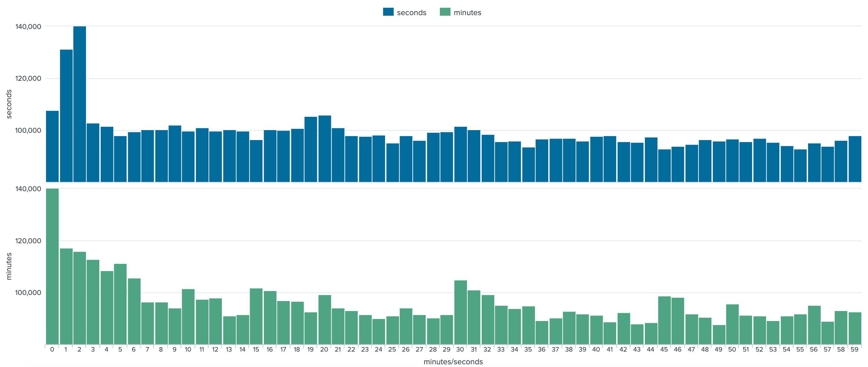Click the green minutes bar at 30
The image size is (868, 367).
[460, 312]
